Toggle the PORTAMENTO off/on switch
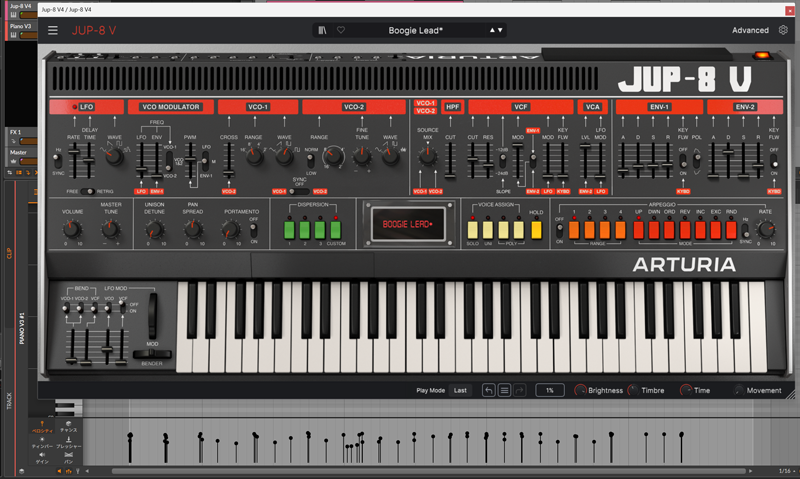This screenshot has width=800, height=479. coord(254,230)
